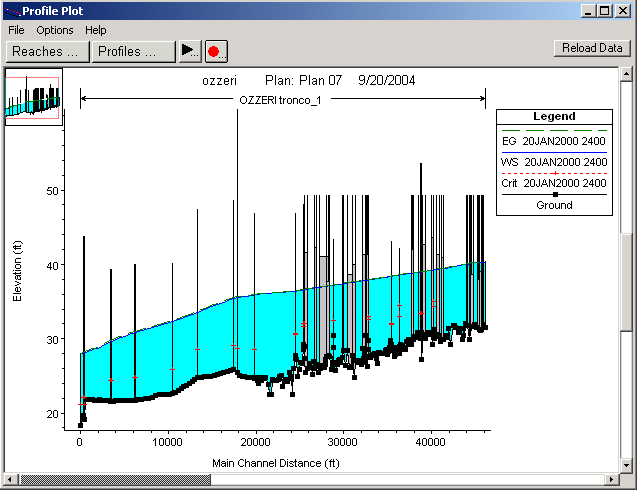This screenshot has width=637, height=490.
Task: Click the vertical scrollbar down arrow
Action: (626, 465)
